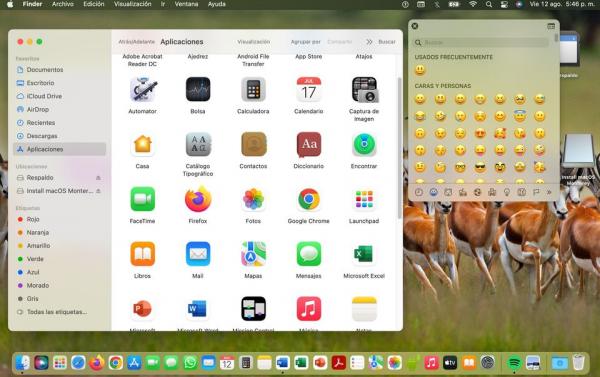Open WhatsApp from the Dock
Image resolution: width=600 pixels, height=377 pixels.
190,362
